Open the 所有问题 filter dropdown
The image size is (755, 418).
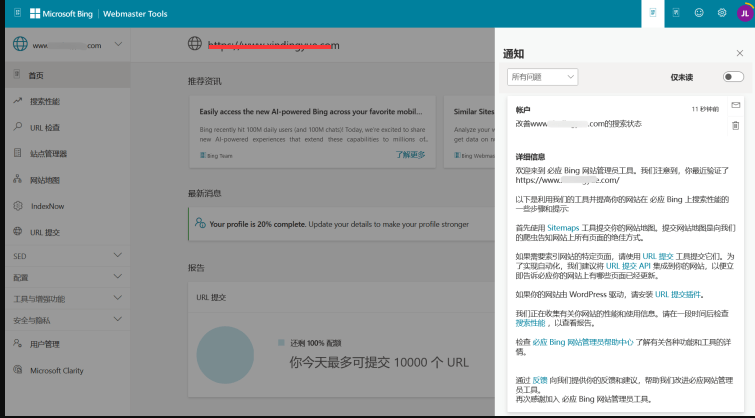543,77
